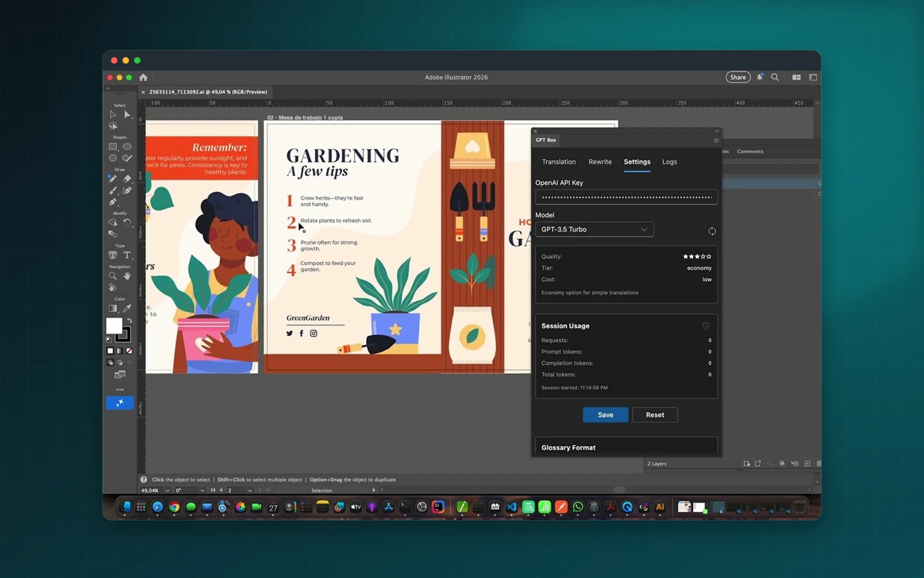Open the GPT Box panel menu

coord(716,141)
